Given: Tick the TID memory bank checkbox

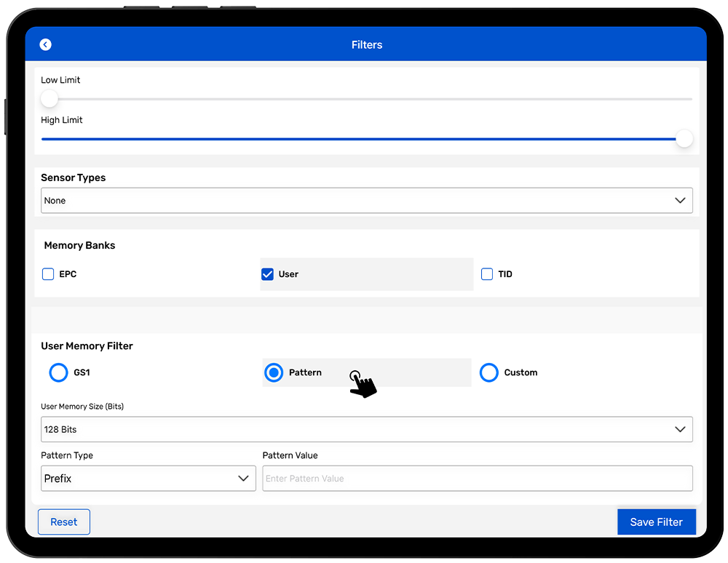Looking at the screenshot, I should click(x=487, y=274).
